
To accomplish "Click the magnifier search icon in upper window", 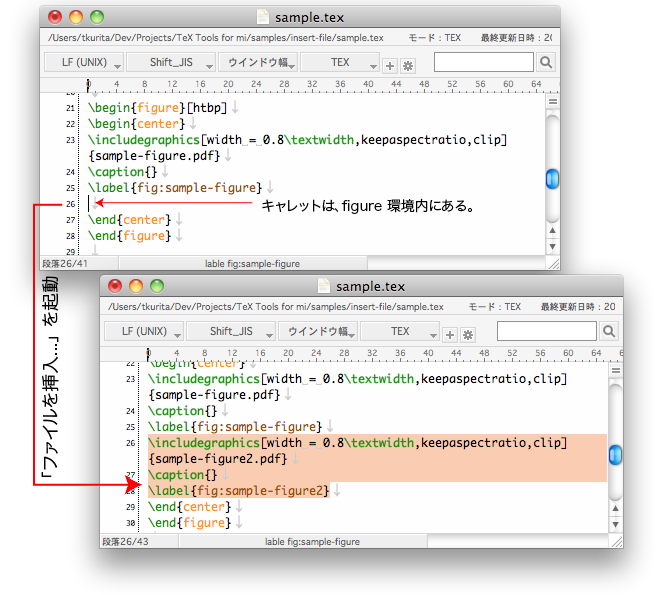I will coord(546,62).
